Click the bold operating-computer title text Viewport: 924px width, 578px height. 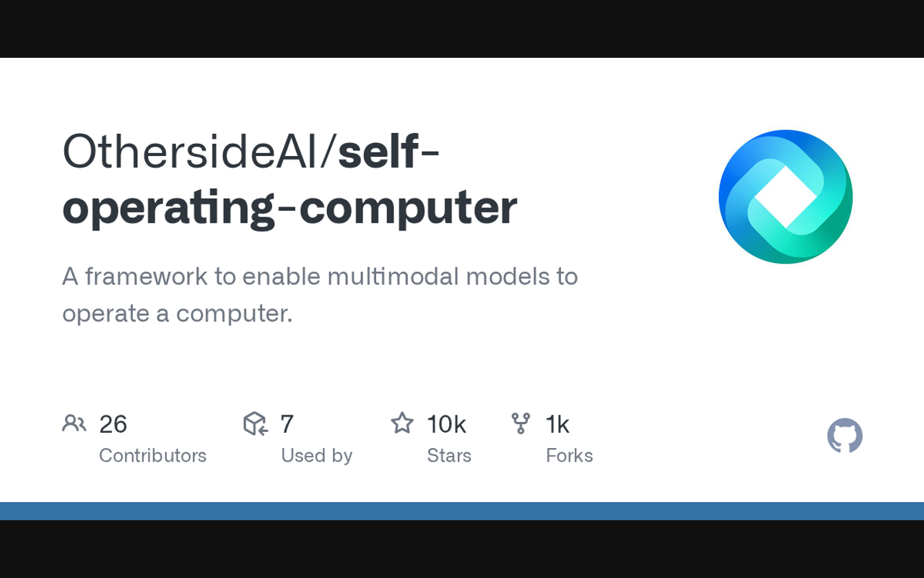click(x=289, y=208)
